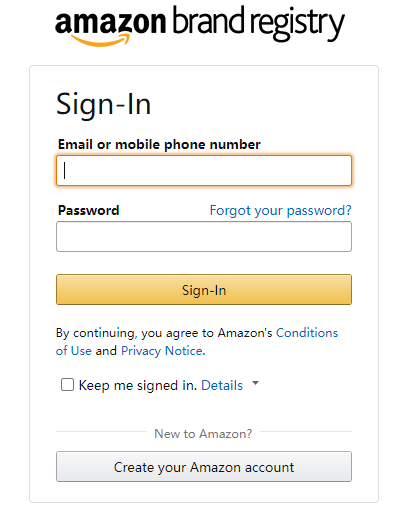Click the large Sign-In heading

(103, 104)
